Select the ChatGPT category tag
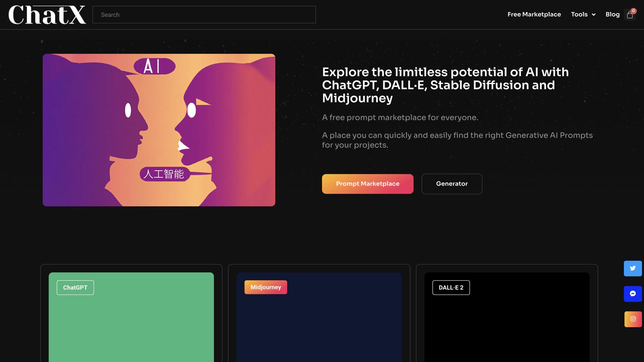The height and width of the screenshot is (362, 644). [x=75, y=288]
